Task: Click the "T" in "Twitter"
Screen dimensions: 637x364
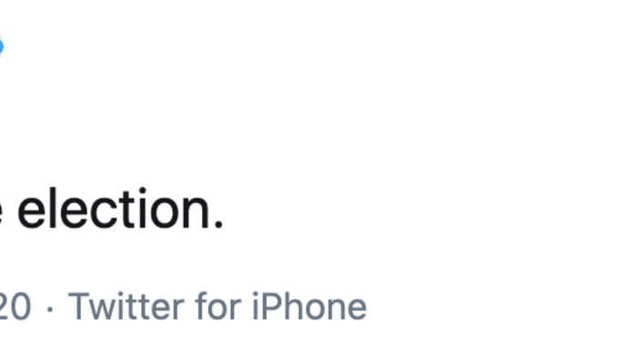Action: (x=77, y=308)
